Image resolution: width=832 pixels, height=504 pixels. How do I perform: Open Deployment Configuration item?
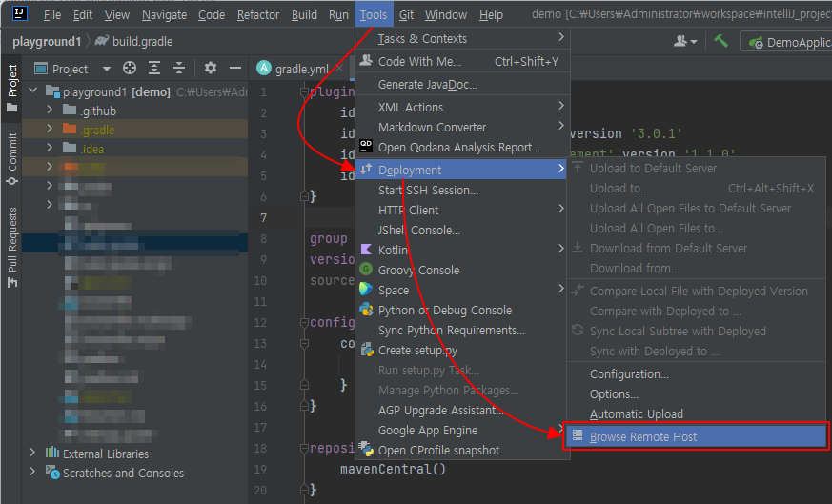pos(697,374)
